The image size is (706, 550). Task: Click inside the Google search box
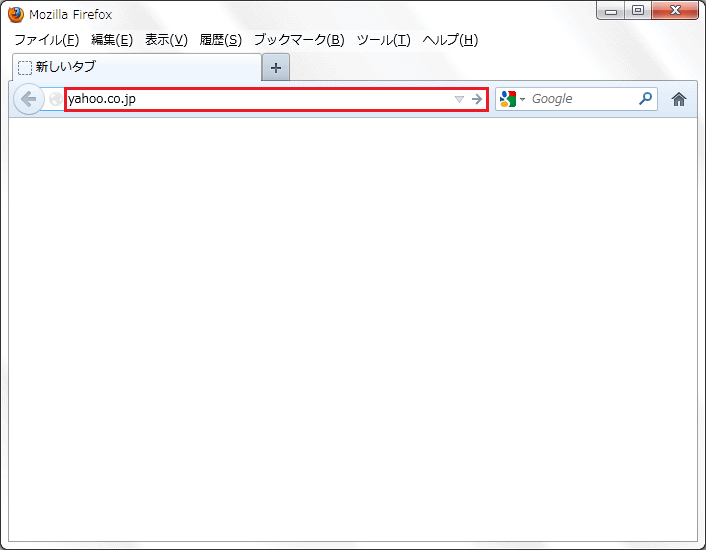(x=580, y=99)
